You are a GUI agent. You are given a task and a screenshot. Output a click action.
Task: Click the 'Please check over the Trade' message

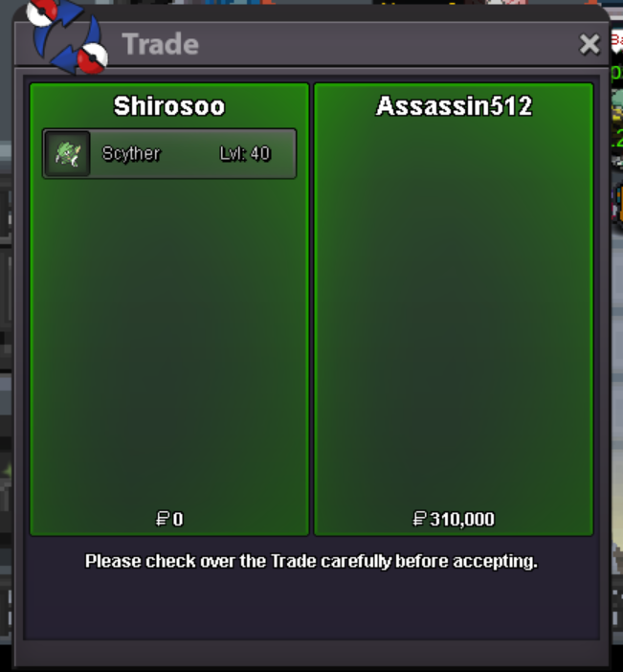[x=312, y=561]
